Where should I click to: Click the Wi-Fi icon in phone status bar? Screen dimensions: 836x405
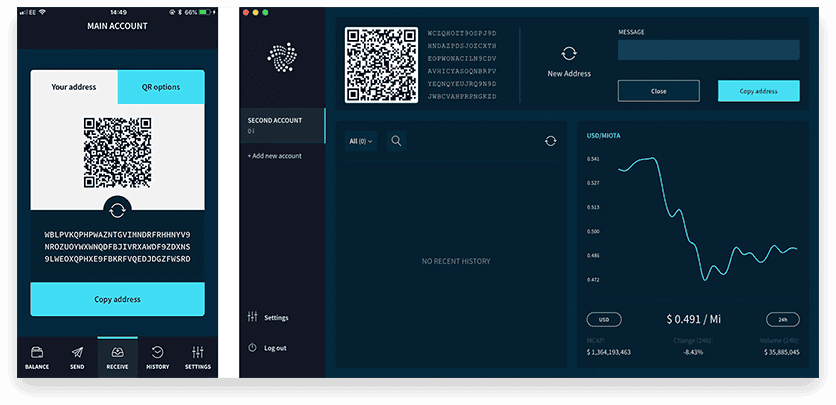(42, 12)
